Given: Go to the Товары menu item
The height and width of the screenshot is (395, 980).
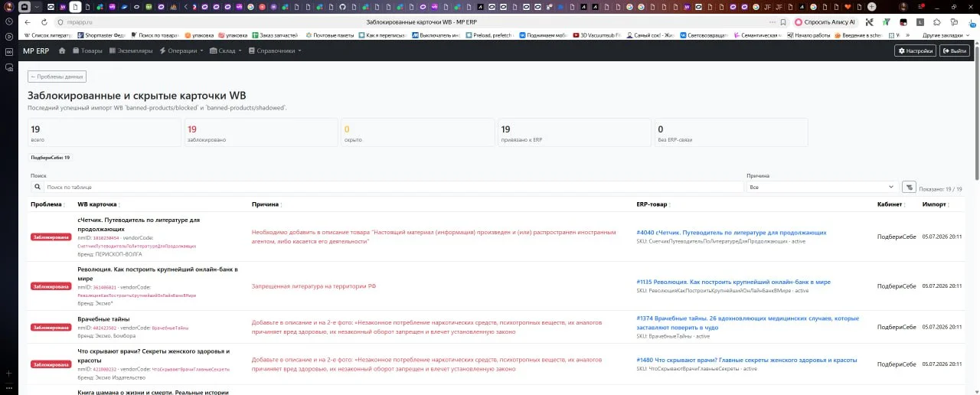Looking at the screenshot, I should click(87, 51).
